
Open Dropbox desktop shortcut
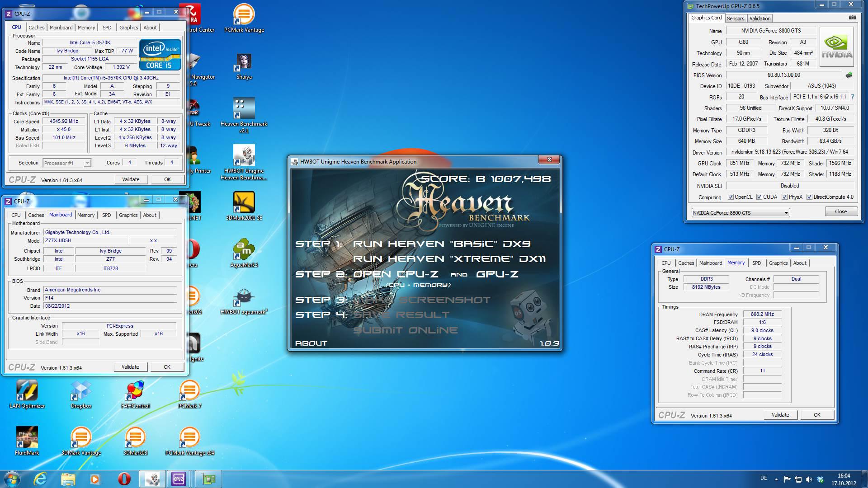[x=81, y=394]
